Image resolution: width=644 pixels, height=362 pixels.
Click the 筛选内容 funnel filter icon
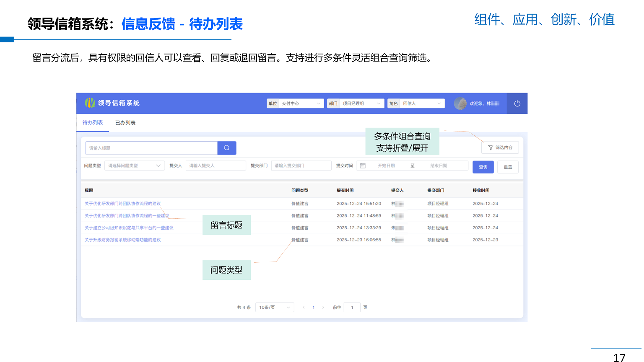click(x=490, y=147)
